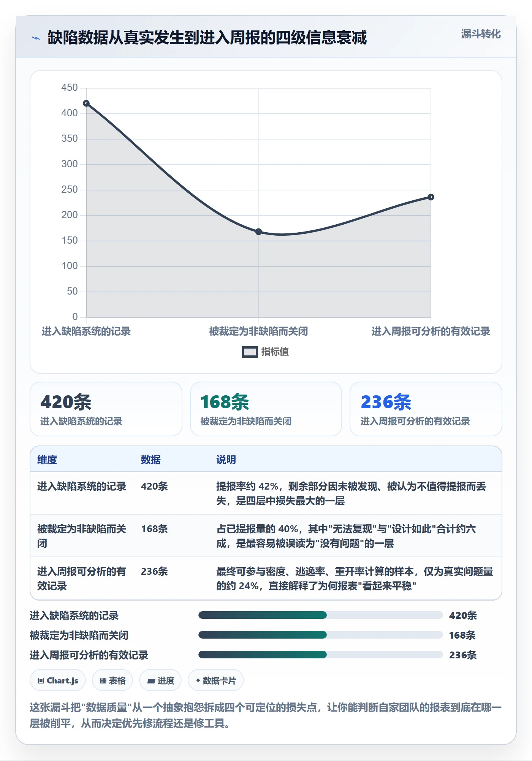Screen dimensions: 532x761
Task: Click the 数据 column header in the table
Action: [x=151, y=460]
